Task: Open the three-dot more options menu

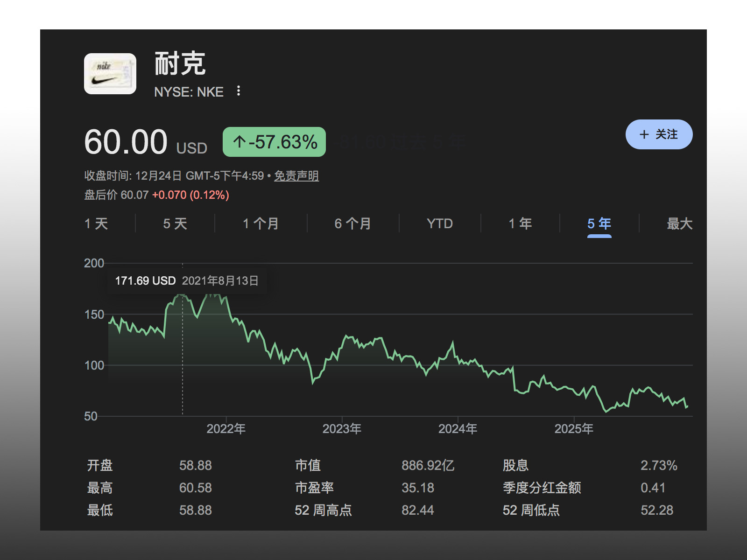Action: click(x=239, y=91)
